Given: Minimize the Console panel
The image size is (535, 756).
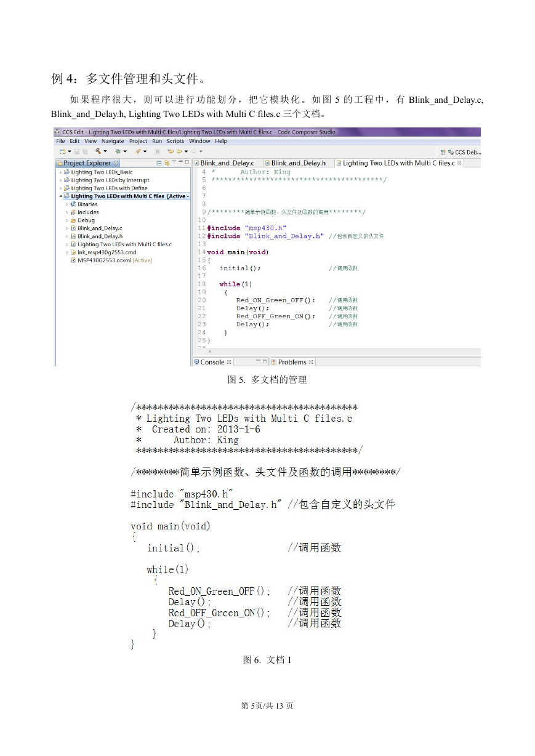Looking at the screenshot, I should point(257,361).
